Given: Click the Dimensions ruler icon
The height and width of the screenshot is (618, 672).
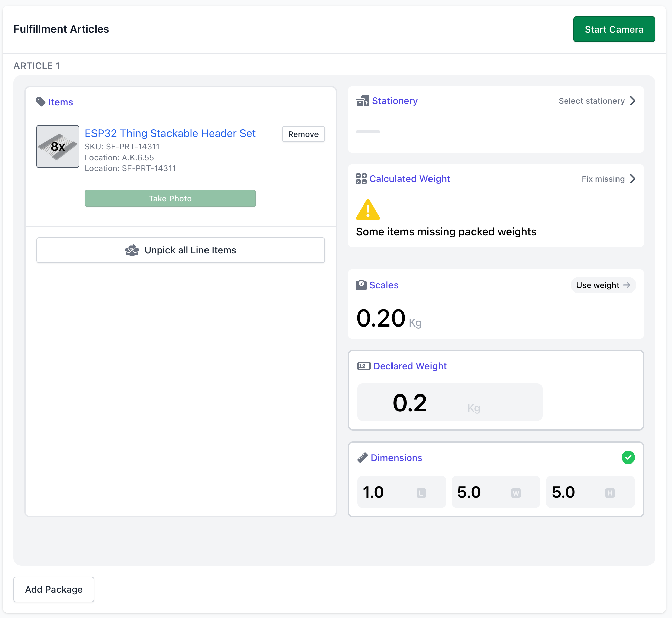Looking at the screenshot, I should pyautogui.click(x=362, y=458).
